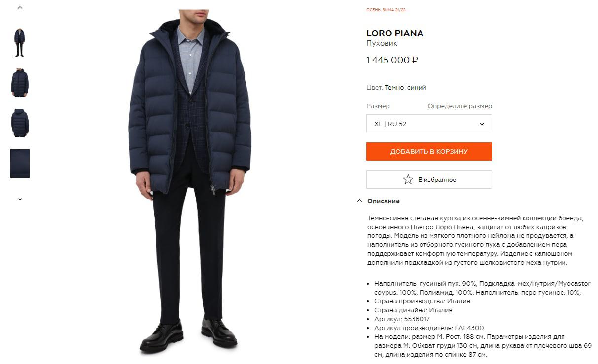Collapse the Описание section chevron
Screen dimensions: 598x364
[x=359, y=201]
